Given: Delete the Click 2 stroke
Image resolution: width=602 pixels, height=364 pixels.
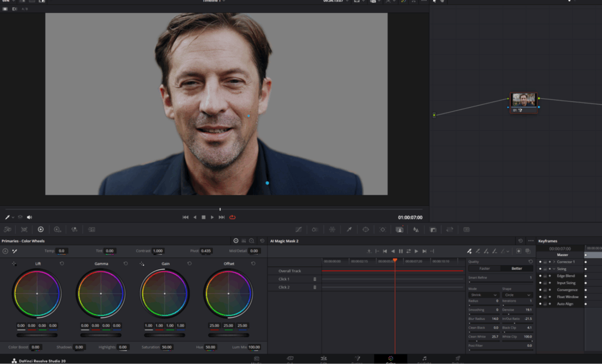Looking at the screenshot, I should point(315,287).
